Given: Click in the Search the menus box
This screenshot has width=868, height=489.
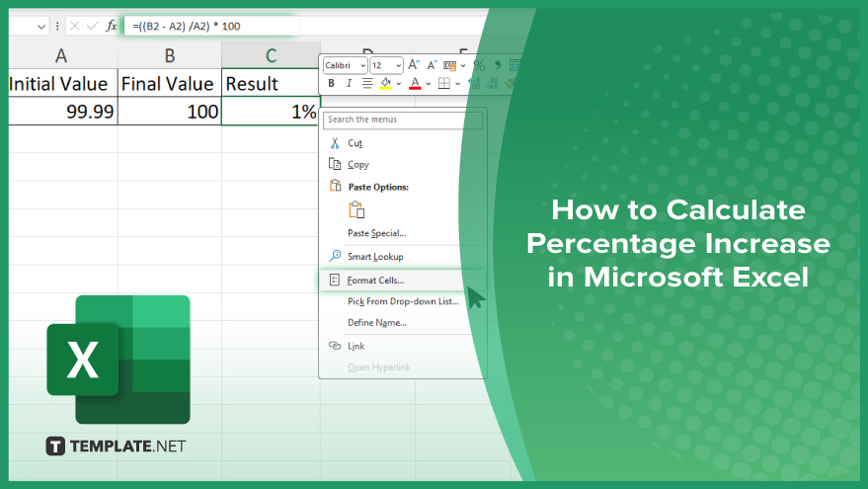Looking at the screenshot, I should 403,120.
